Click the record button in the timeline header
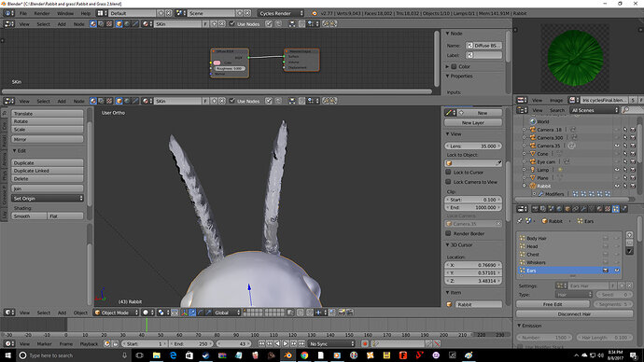 365,343
